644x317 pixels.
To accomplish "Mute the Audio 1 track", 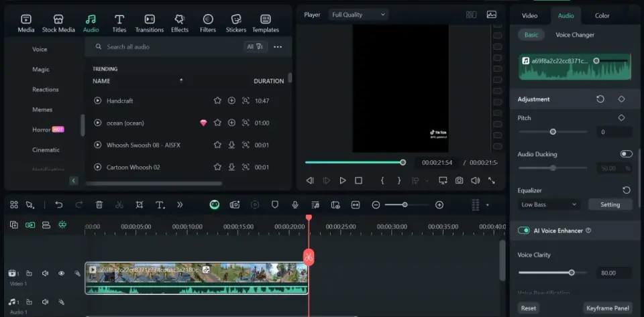I will click(45, 302).
